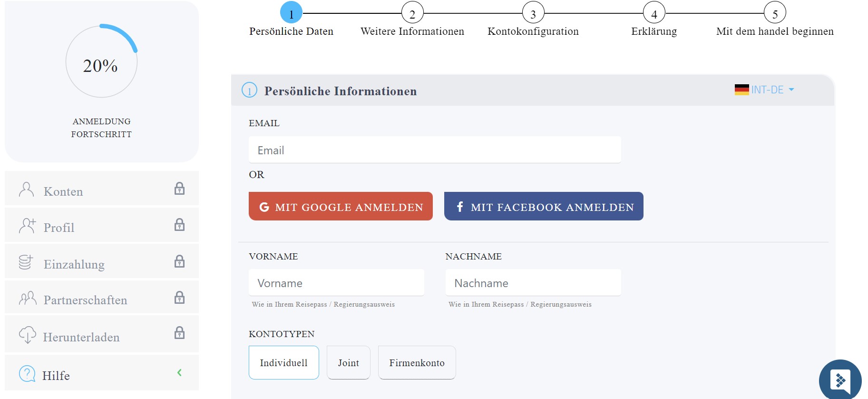This screenshot has height=399, width=868.
Task: Select Joint account type
Action: (349, 362)
